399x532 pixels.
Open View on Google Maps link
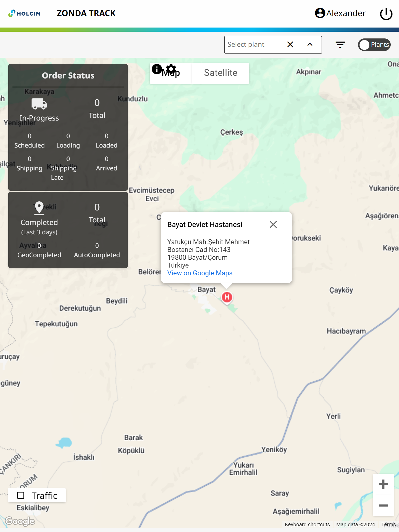200,273
